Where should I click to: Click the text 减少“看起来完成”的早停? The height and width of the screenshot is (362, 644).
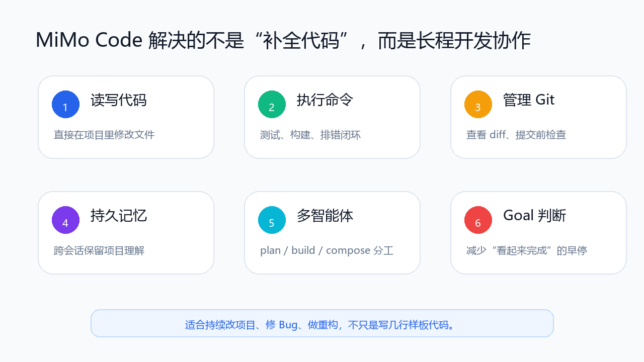point(527,250)
